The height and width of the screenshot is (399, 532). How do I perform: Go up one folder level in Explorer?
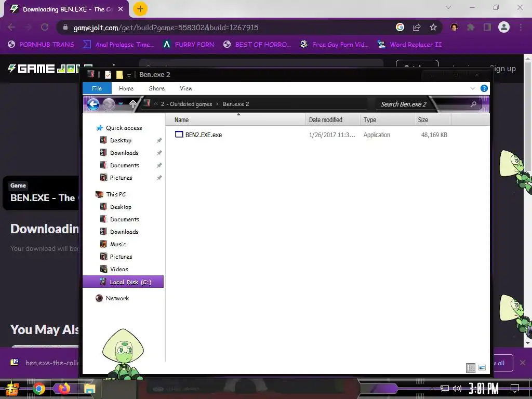(x=132, y=104)
